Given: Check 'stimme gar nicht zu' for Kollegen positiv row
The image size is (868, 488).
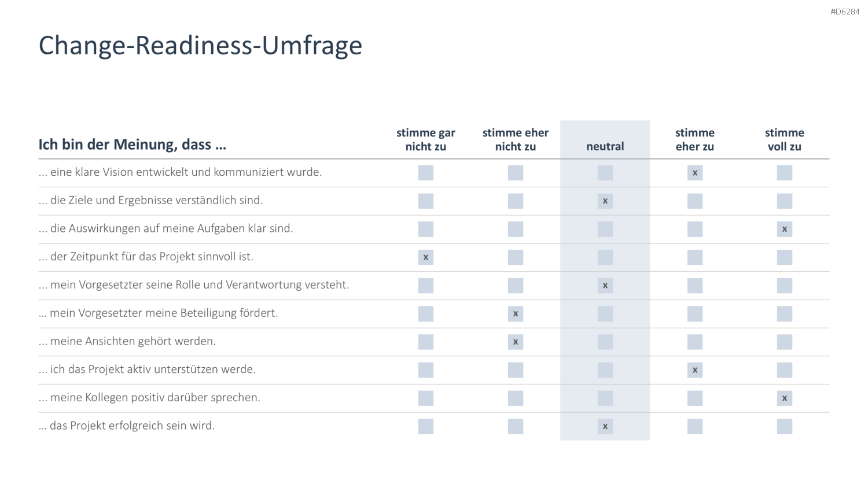Looking at the screenshot, I should click(x=425, y=398).
